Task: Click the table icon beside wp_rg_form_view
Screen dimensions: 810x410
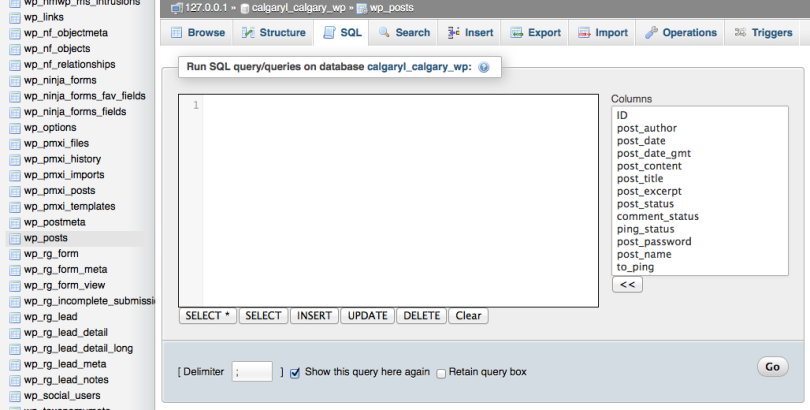Action: 15,286
